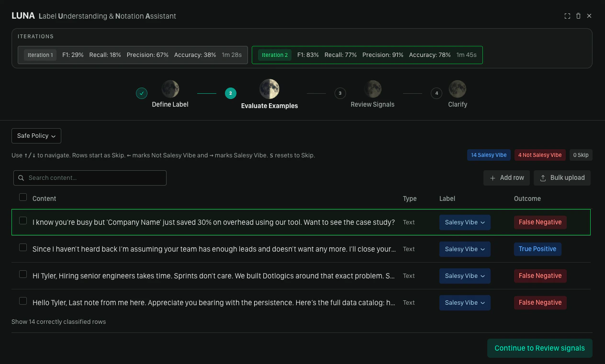Go to the Review Signals step
Screen dimensions: 605x364
[x=372, y=104]
